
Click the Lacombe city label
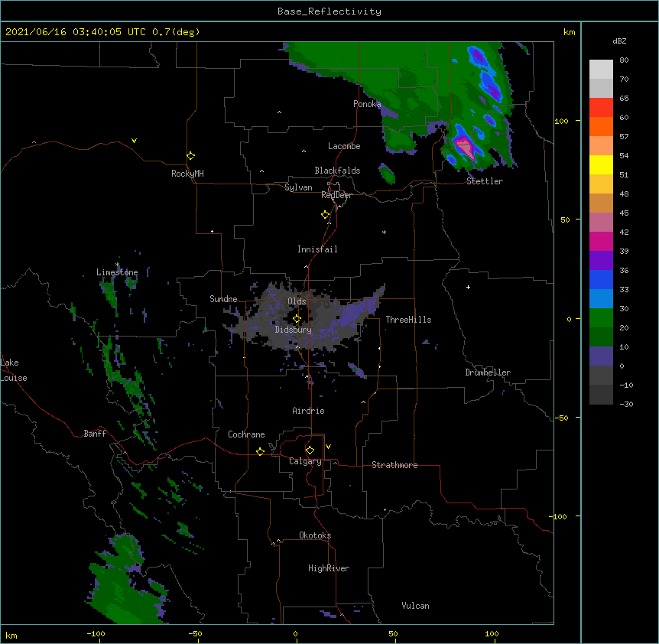344,146
